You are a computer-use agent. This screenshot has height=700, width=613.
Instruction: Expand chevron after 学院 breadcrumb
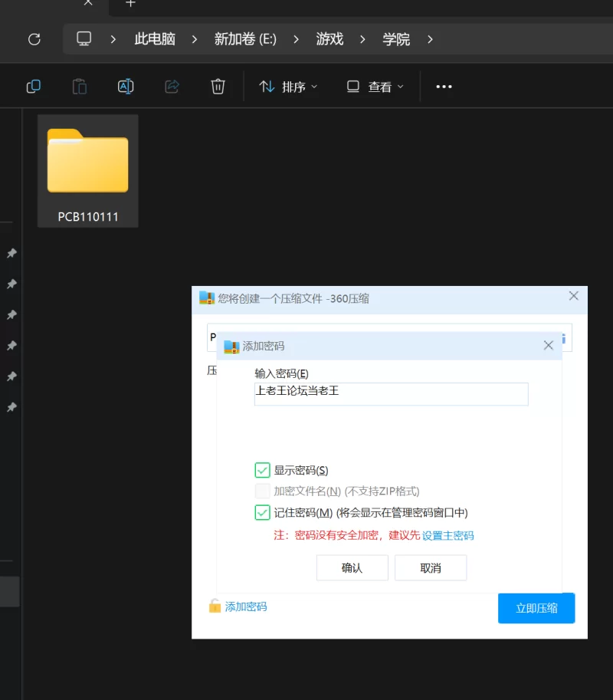point(430,39)
